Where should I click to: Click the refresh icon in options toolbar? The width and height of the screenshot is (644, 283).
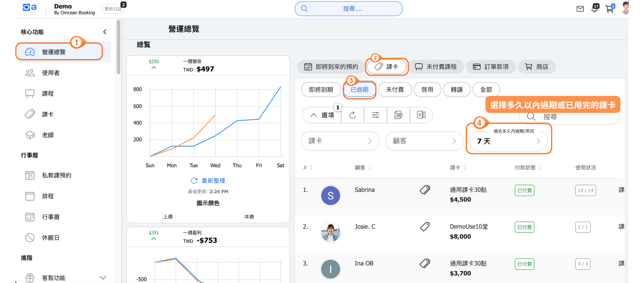[x=353, y=115]
